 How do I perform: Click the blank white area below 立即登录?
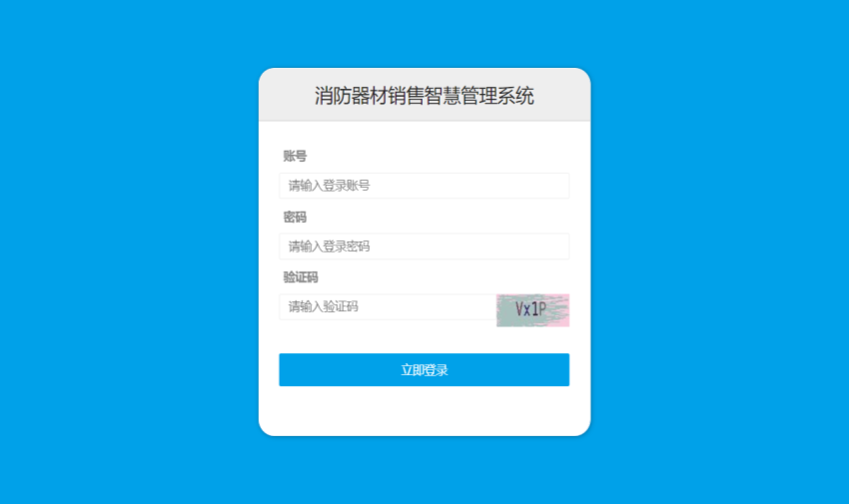[x=424, y=410]
